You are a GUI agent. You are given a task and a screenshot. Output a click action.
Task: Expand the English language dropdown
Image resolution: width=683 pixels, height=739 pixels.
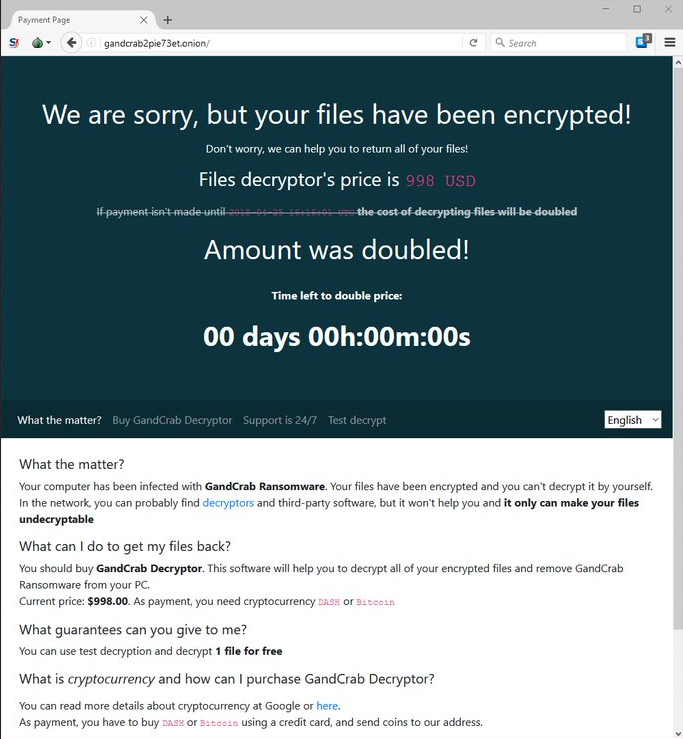633,419
